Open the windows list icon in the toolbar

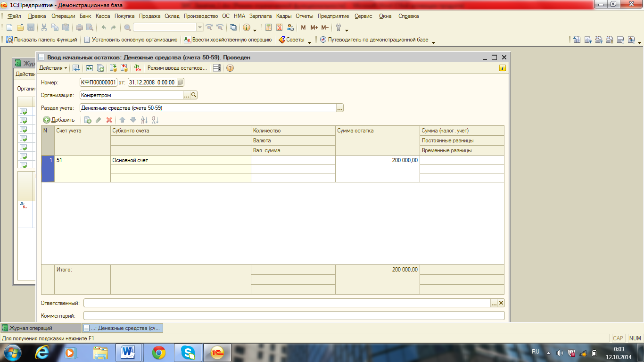[233, 27]
